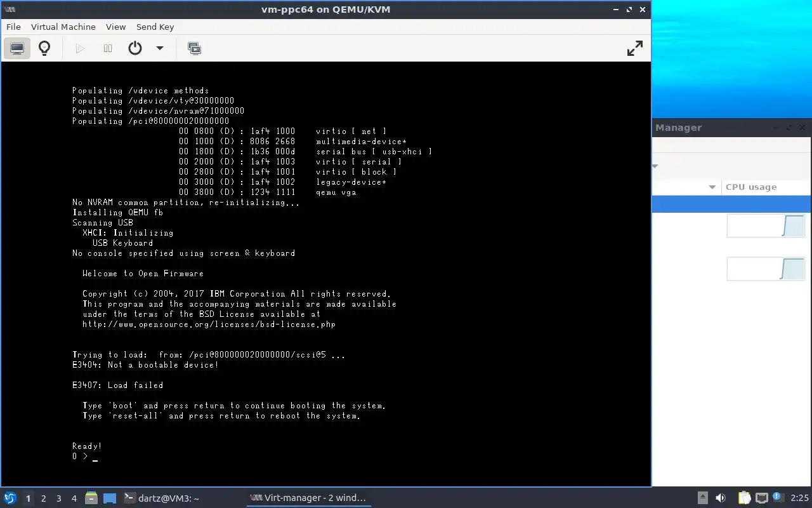812x508 pixels.
Task: Open the shutdown options dropdown arrow
Action: tap(160, 48)
